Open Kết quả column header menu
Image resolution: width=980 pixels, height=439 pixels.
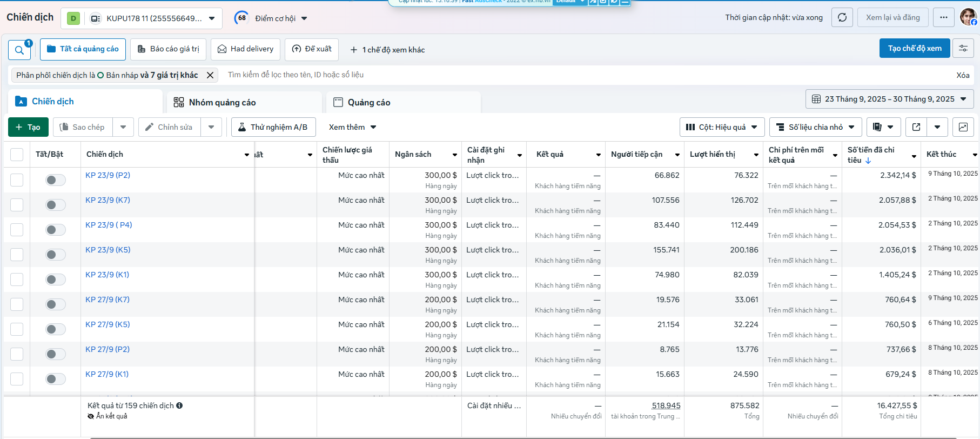[x=598, y=155]
